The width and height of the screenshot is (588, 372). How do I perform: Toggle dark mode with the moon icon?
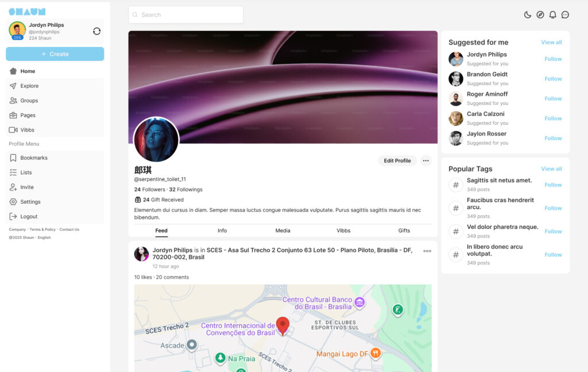[x=528, y=15]
